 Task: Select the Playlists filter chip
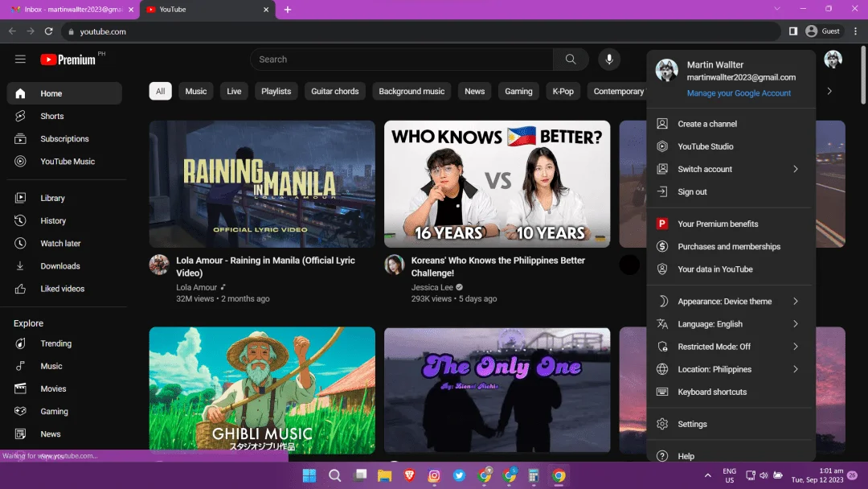276,92
